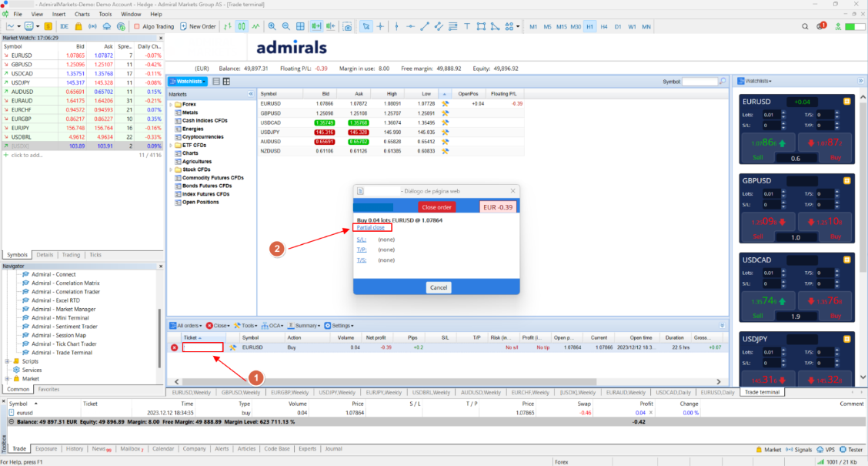Select the bar chart type icon
Viewport: 868px width, 466px height.
pos(228,26)
